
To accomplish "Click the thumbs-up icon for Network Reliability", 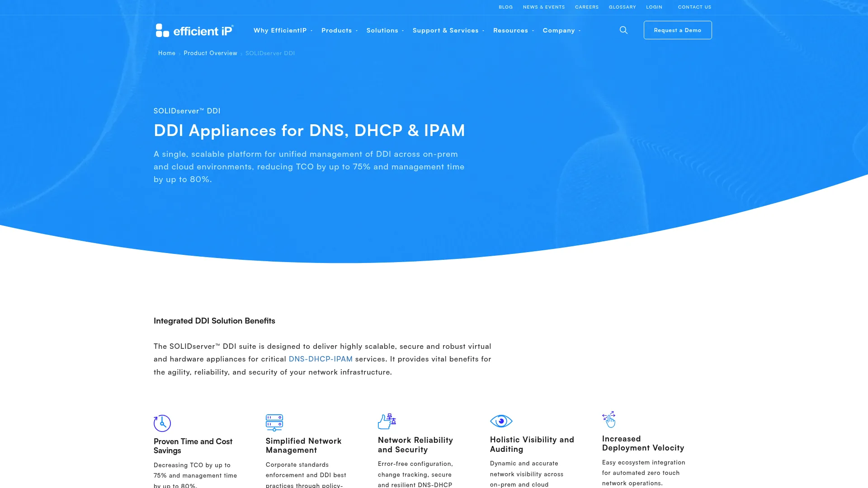I will tap(387, 421).
